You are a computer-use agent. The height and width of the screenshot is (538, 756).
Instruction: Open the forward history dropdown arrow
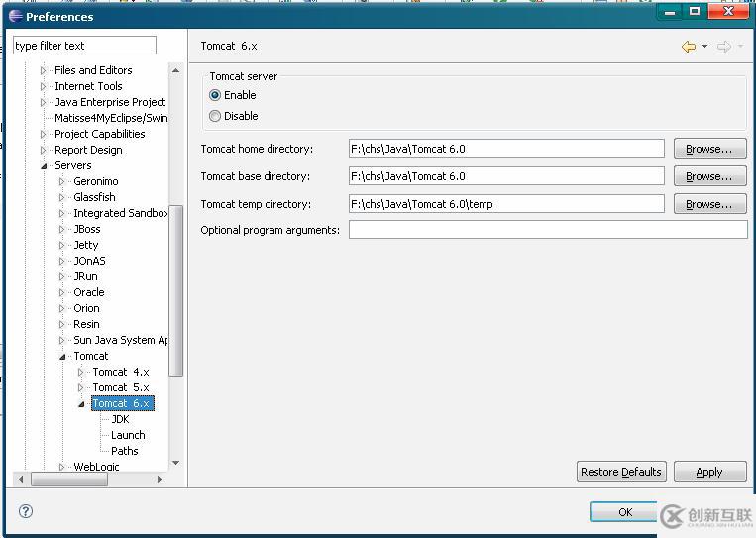740,47
